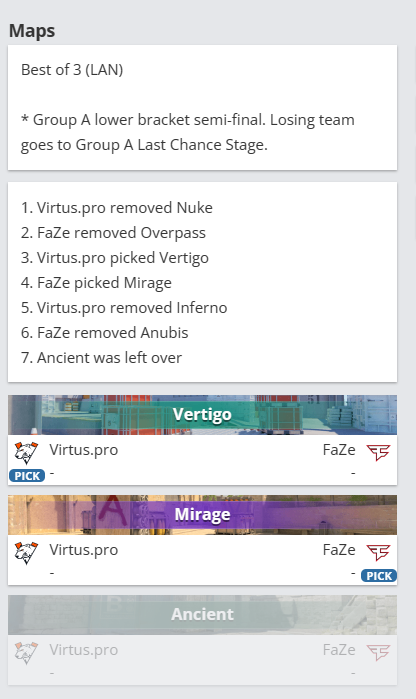
Task: Click FaZe logo in Vertigo map
Action: [x=378, y=452]
